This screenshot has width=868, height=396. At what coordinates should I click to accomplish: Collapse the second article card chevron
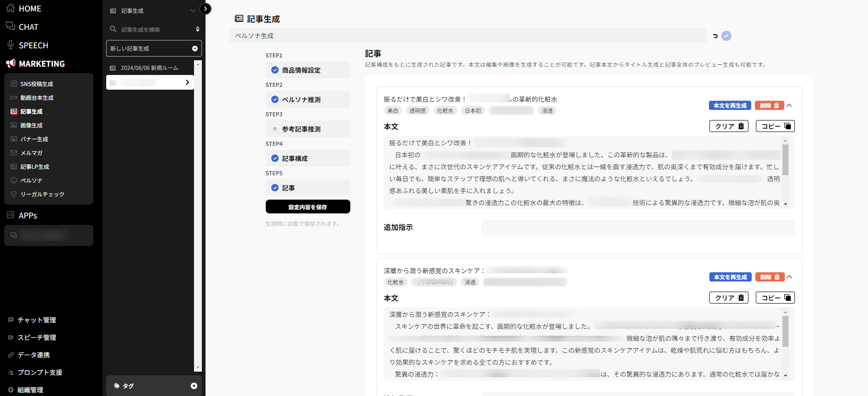(x=789, y=277)
